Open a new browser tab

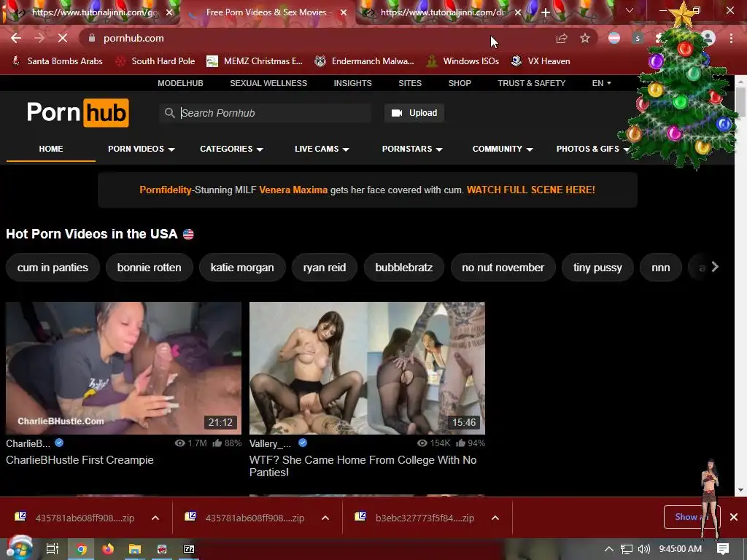click(x=546, y=12)
